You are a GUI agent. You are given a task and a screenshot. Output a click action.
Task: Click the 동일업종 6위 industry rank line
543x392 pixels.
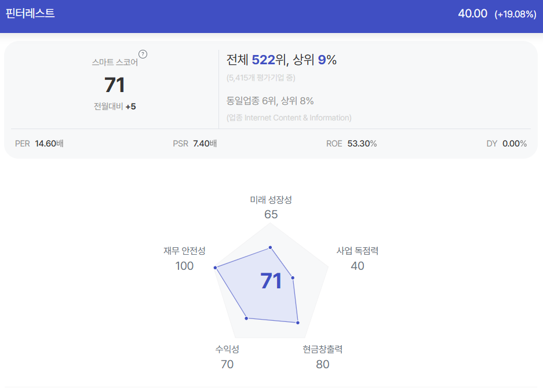(x=270, y=101)
